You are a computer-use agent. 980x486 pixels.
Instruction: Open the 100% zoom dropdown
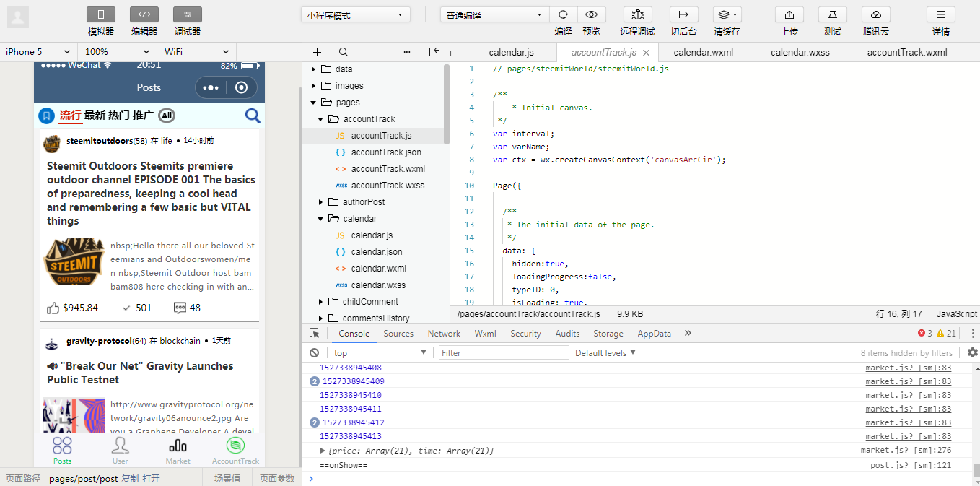click(117, 51)
